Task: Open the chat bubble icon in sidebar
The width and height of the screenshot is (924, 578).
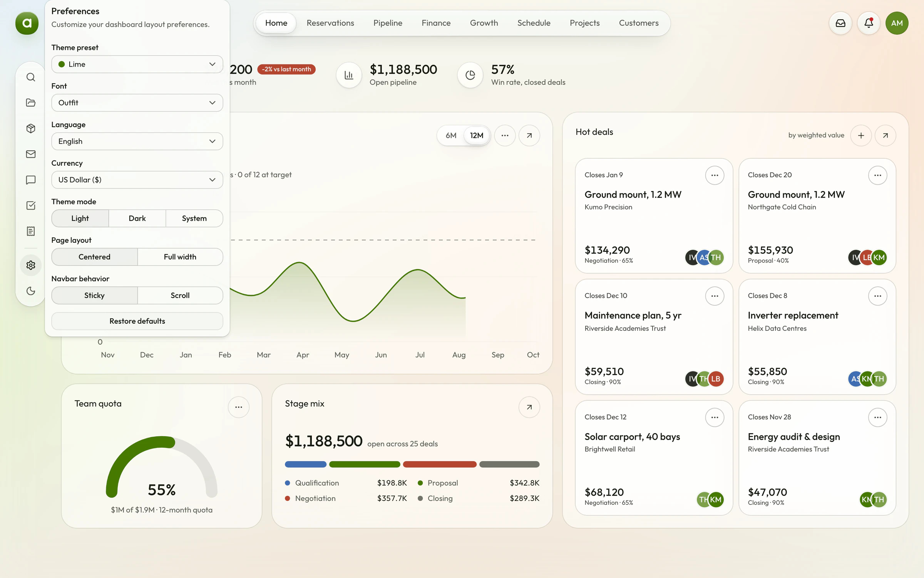Action: [x=31, y=180]
